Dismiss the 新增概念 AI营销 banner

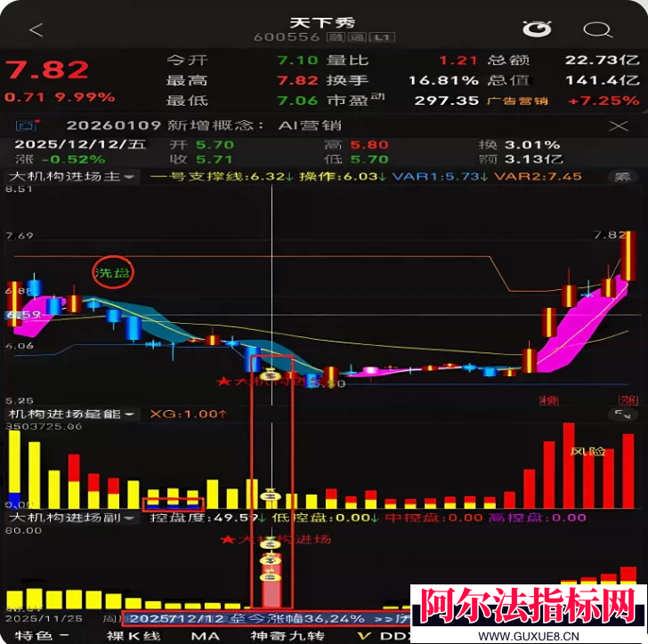(x=619, y=125)
